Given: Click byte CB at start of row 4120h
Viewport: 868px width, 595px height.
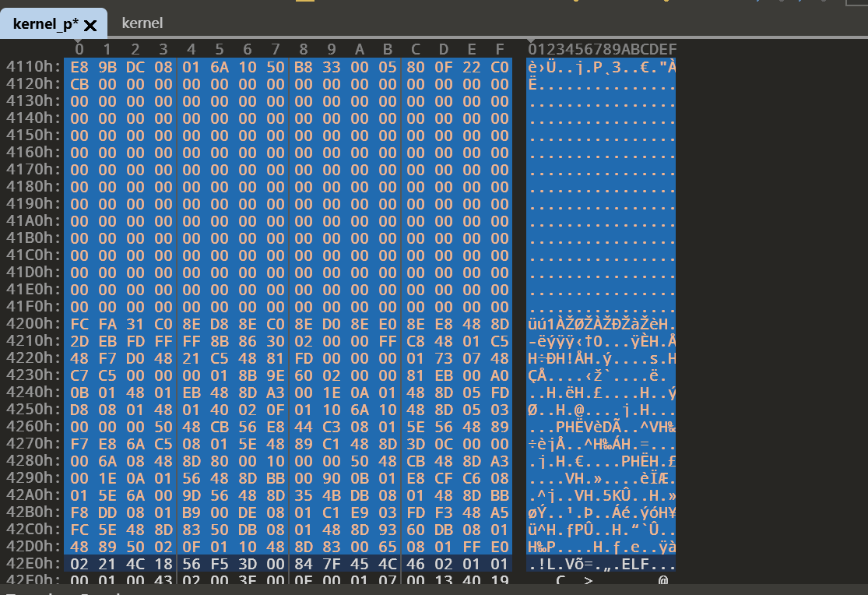Looking at the screenshot, I should [79, 84].
